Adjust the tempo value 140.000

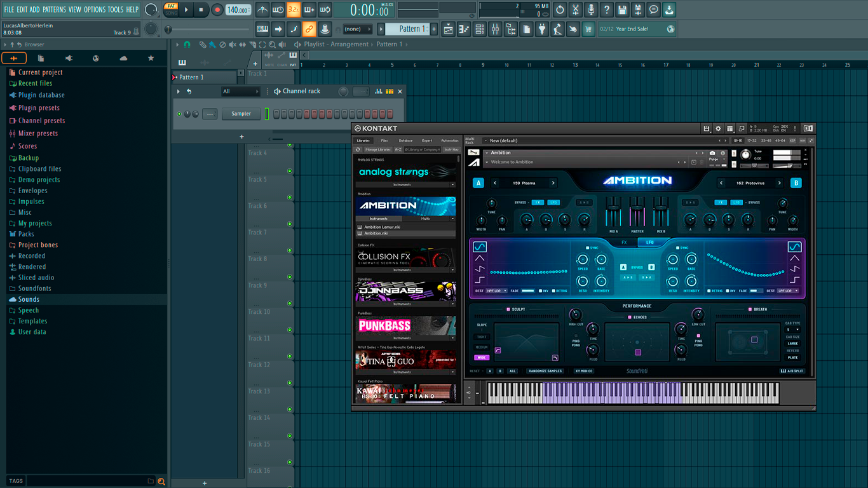(238, 10)
